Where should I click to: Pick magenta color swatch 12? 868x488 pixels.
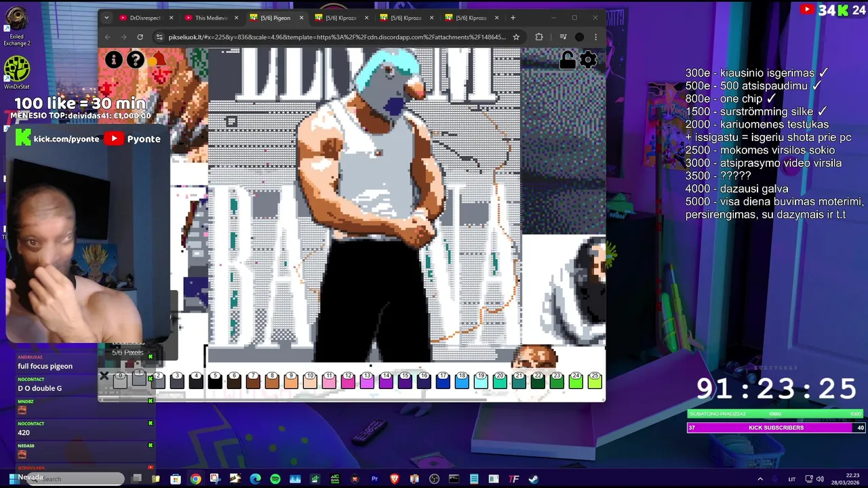click(x=348, y=381)
